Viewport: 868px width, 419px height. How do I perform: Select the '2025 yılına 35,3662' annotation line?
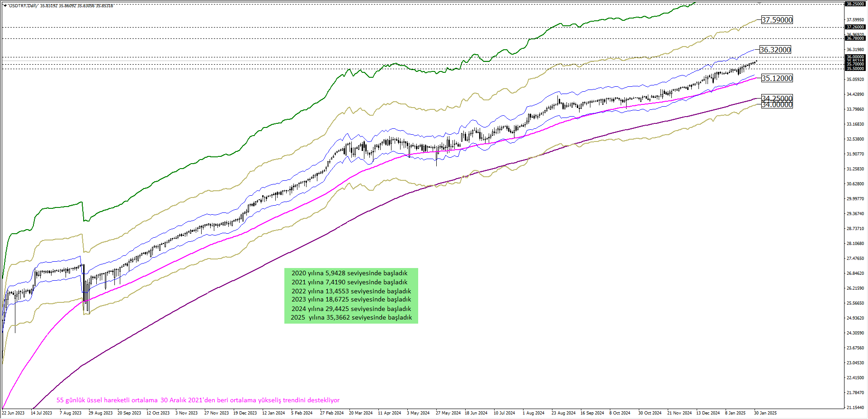(x=351, y=317)
